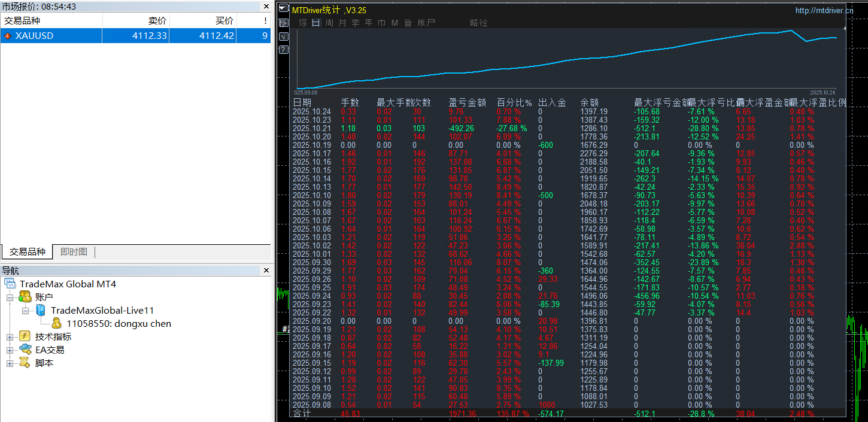Click the ! spread column header
Viewport: 868px width, 422px height.
254,20
